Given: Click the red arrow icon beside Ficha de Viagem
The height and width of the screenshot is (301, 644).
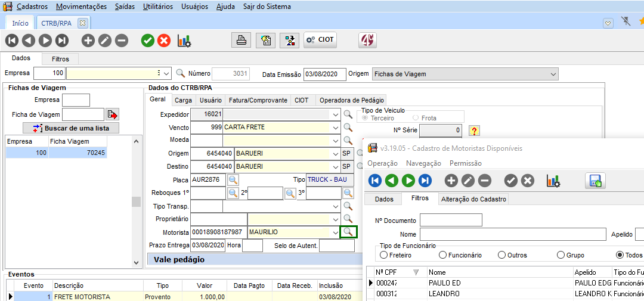Looking at the screenshot, I should pyautogui.click(x=112, y=114).
